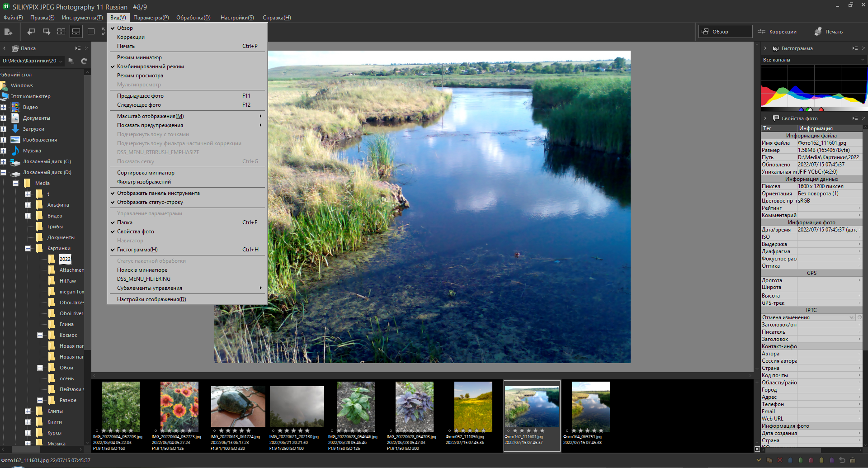The height and width of the screenshot is (468, 868).
Task: Click the thumbnail mode grid icon in toolbar
Action: click(61, 32)
